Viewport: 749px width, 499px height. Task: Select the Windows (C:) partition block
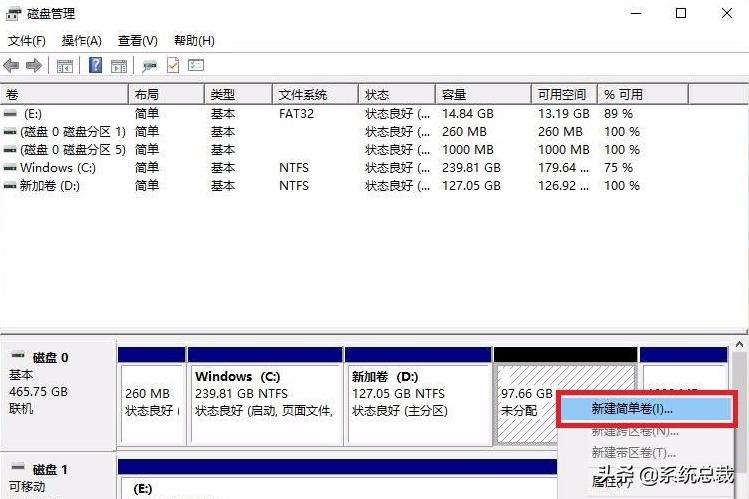point(266,396)
